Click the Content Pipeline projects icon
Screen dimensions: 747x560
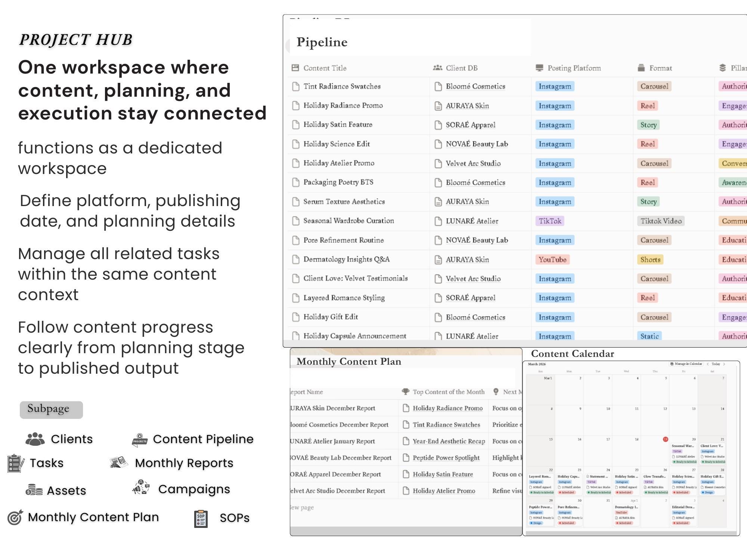tap(140, 440)
